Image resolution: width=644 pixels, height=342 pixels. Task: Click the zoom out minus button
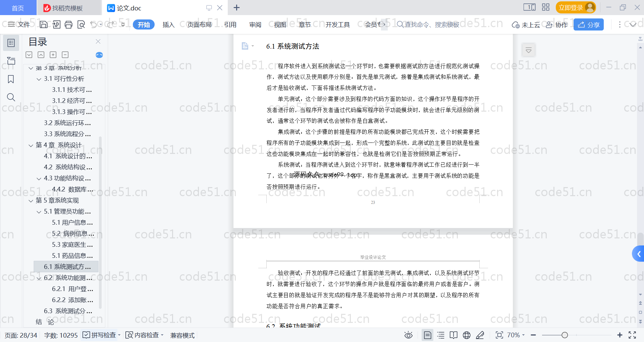click(533, 335)
